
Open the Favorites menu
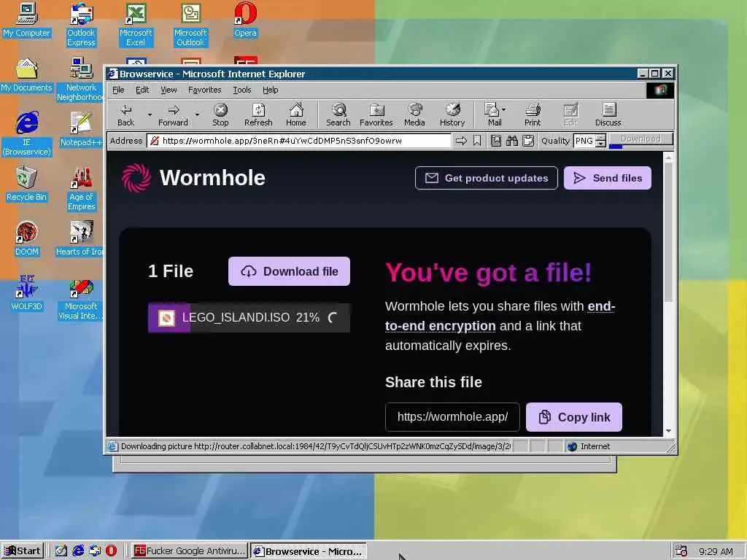(x=204, y=90)
